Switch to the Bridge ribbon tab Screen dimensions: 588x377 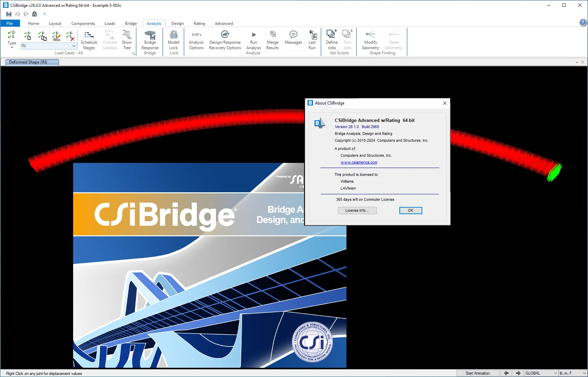click(131, 23)
